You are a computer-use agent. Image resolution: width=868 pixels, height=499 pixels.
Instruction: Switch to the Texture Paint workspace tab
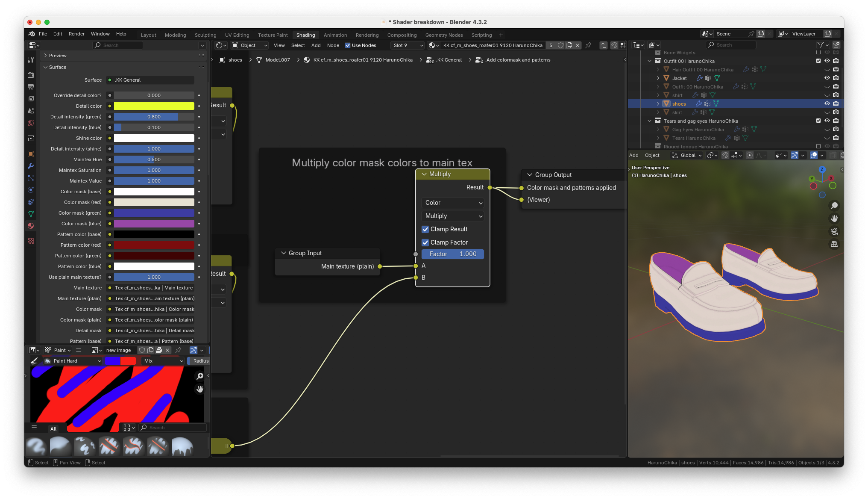click(x=273, y=35)
